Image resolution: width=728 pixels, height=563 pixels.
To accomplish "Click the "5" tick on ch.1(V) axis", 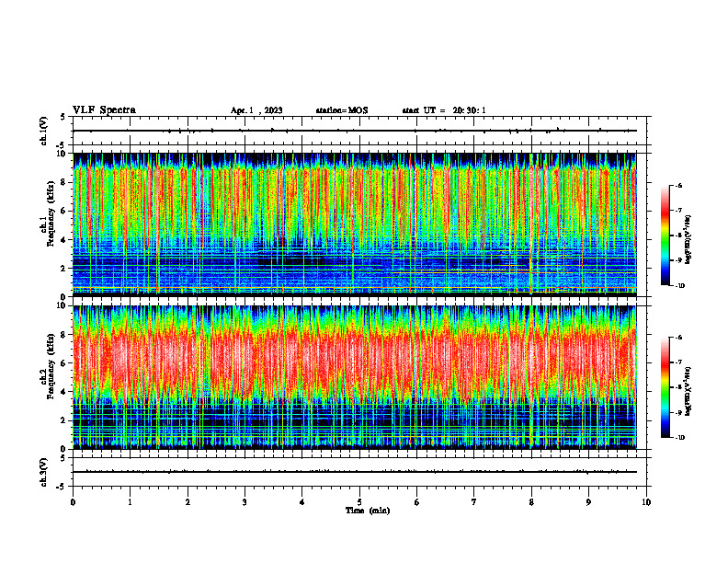I will (63, 117).
